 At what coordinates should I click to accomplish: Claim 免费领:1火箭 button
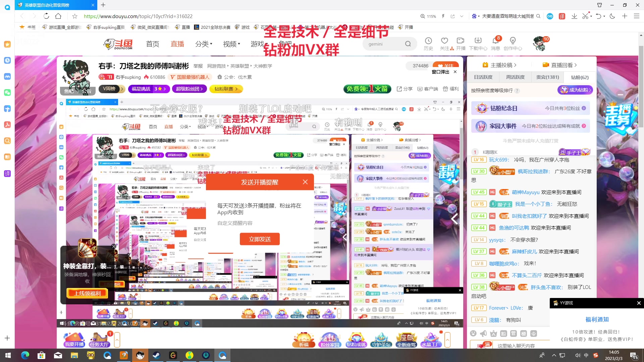tap(367, 89)
